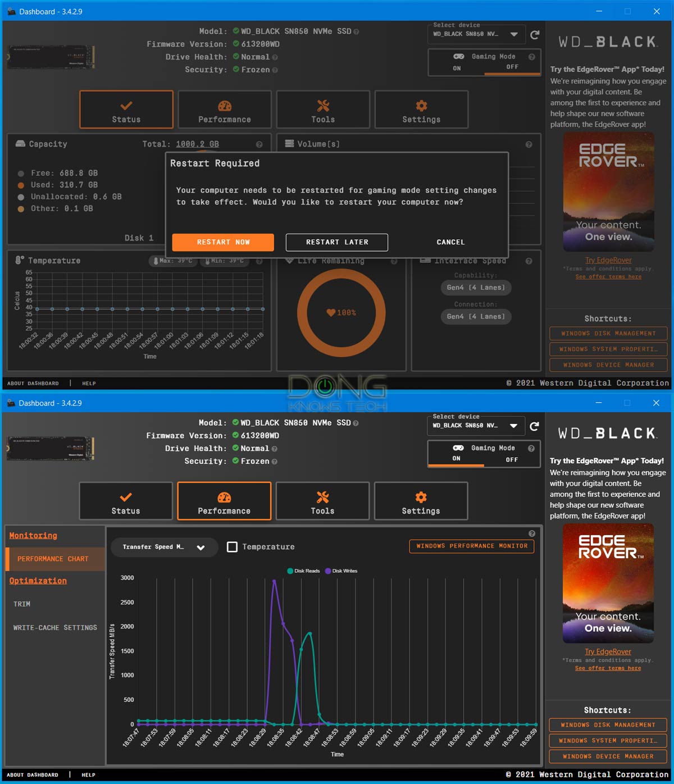Switch Gaming Mode ON in Restart Required window
This screenshot has height=784, width=674.
point(457,69)
